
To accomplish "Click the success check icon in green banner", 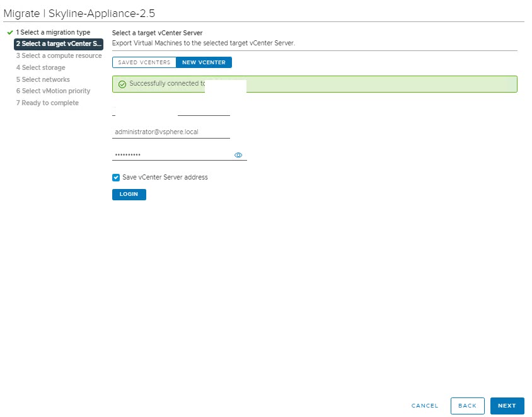I will coord(122,84).
